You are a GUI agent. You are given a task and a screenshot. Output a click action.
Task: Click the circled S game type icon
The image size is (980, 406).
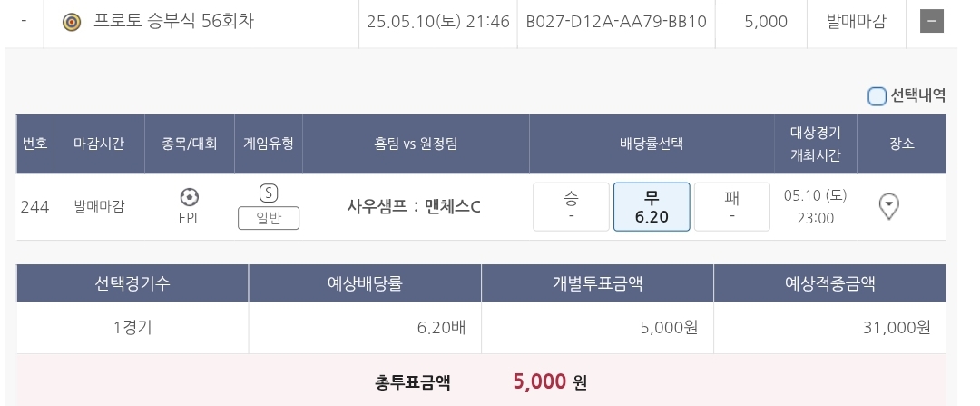268,193
